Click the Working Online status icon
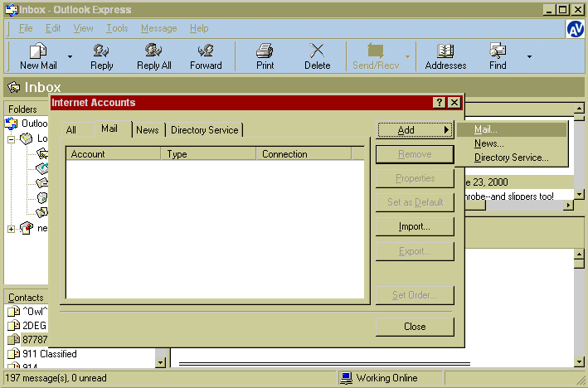The width and height of the screenshot is (588, 388). click(346, 378)
